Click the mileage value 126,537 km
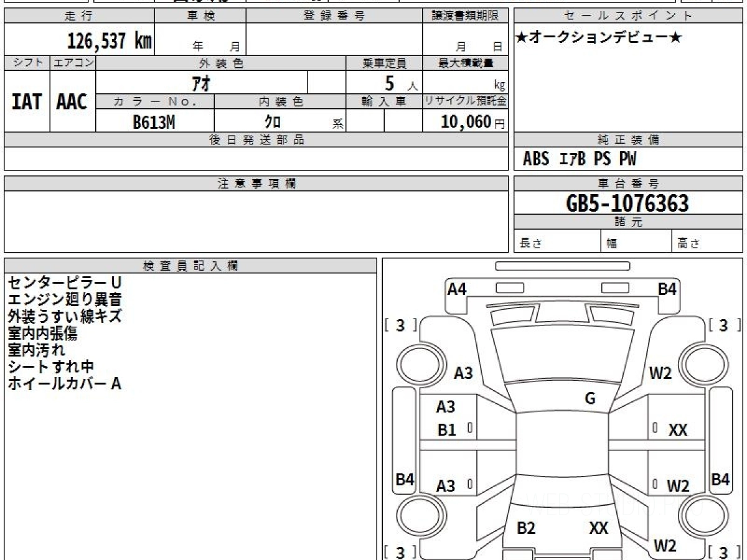 click(x=109, y=41)
